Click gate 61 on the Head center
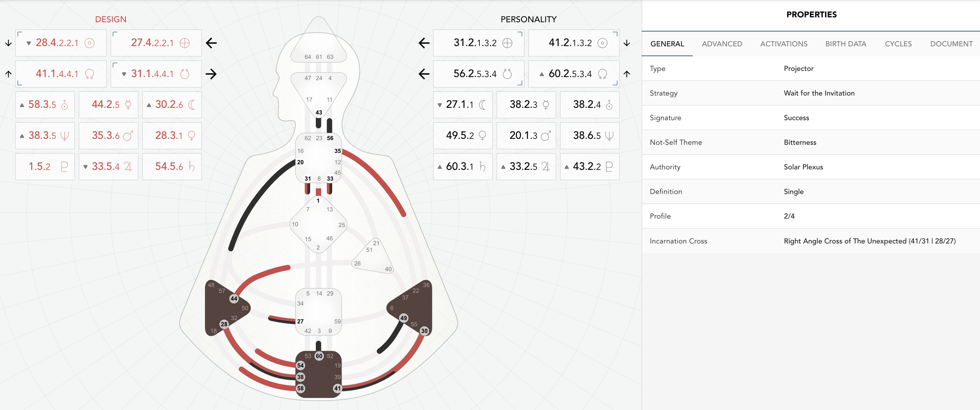Screen dimensions: 980x410 [x=319, y=57]
